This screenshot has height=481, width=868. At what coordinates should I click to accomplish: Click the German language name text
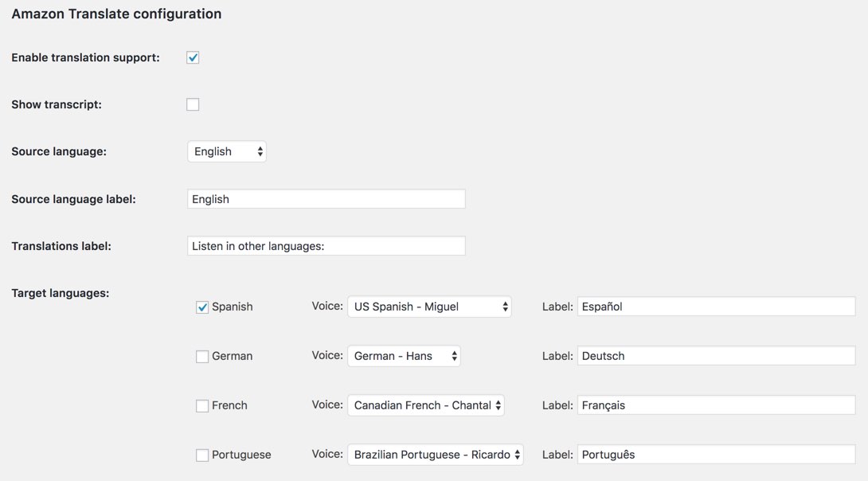click(x=232, y=356)
